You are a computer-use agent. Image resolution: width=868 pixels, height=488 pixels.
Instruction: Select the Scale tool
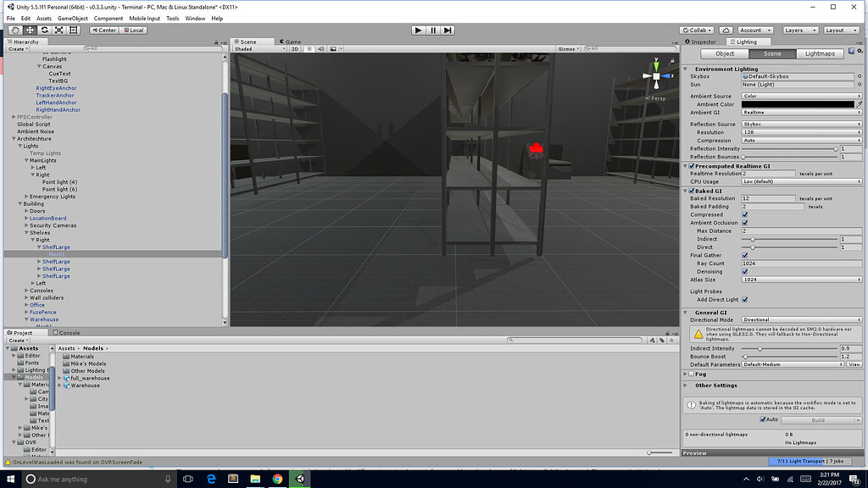point(58,30)
